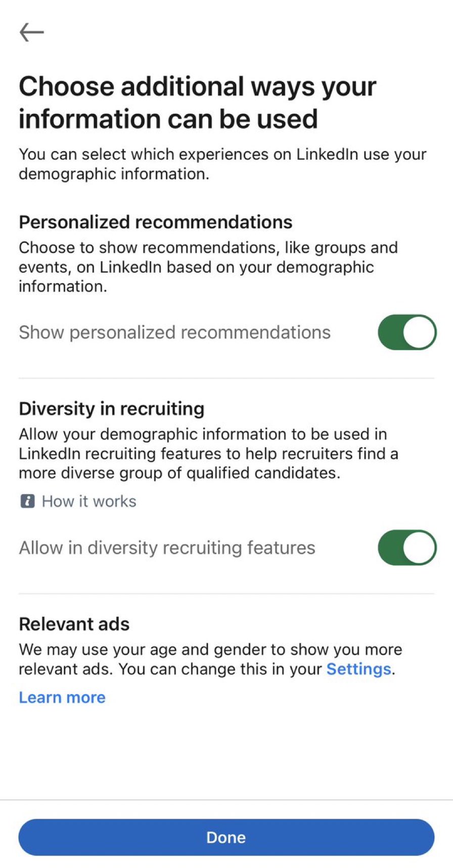
Task: Click the divider above Relevant ads
Action: [226, 594]
